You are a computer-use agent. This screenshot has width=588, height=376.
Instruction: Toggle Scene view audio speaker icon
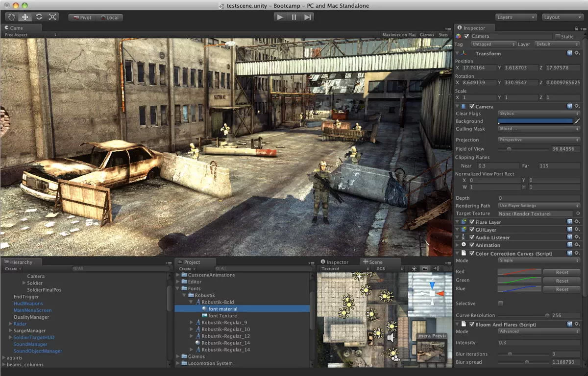(435, 269)
